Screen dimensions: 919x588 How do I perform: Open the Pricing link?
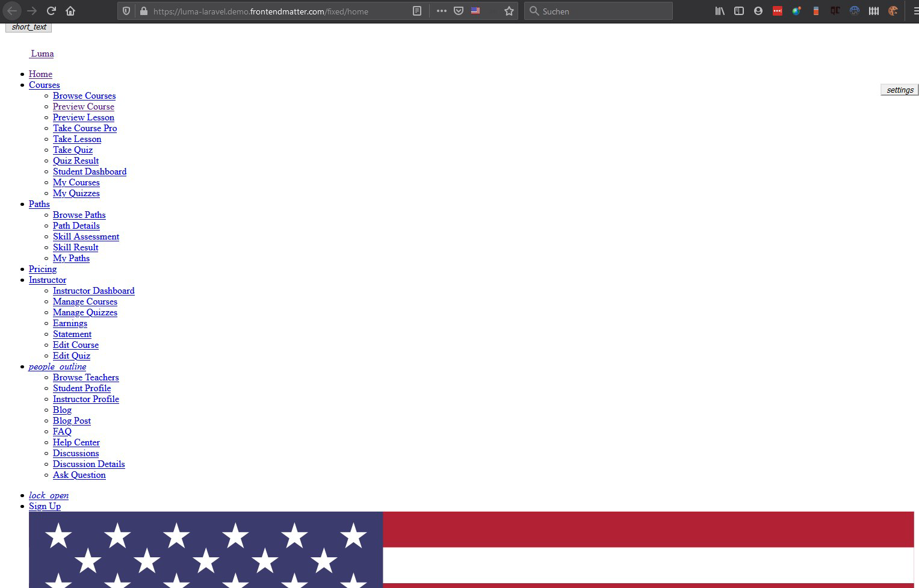pyautogui.click(x=43, y=269)
